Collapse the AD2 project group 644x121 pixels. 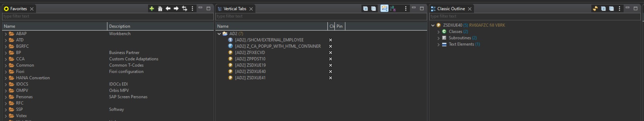tap(219, 34)
